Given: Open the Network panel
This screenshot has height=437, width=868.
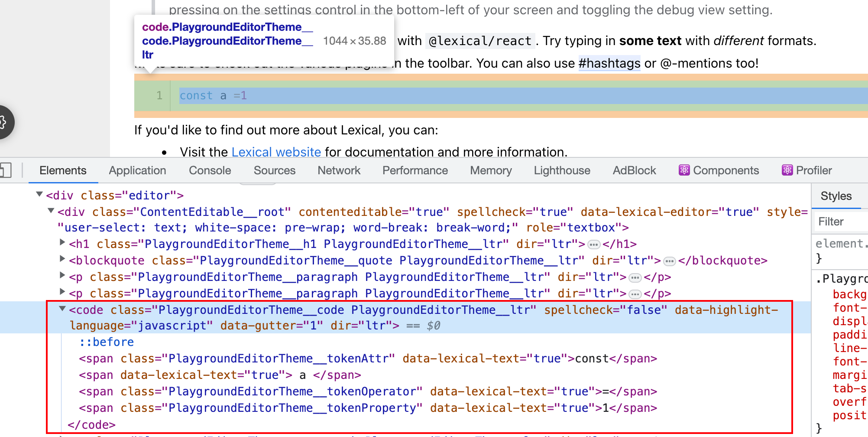Looking at the screenshot, I should (x=339, y=170).
